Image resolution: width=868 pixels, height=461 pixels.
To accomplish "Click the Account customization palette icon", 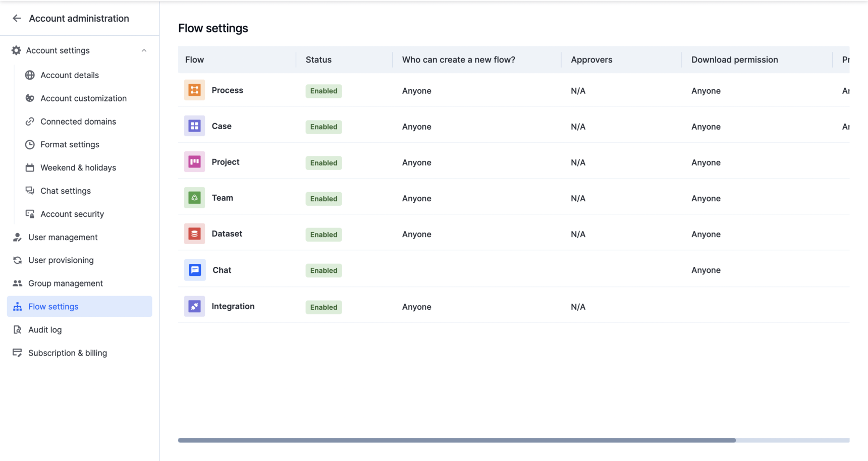I will pos(30,98).
